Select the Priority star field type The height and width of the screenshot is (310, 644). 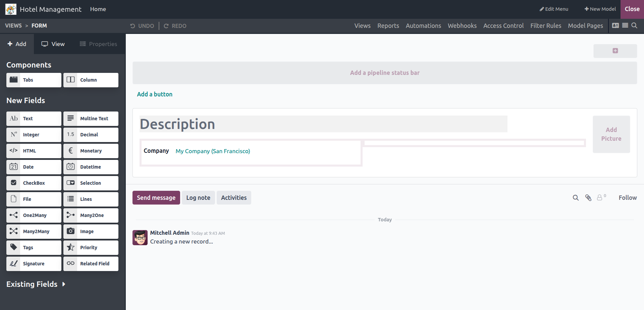coord(91,248)
